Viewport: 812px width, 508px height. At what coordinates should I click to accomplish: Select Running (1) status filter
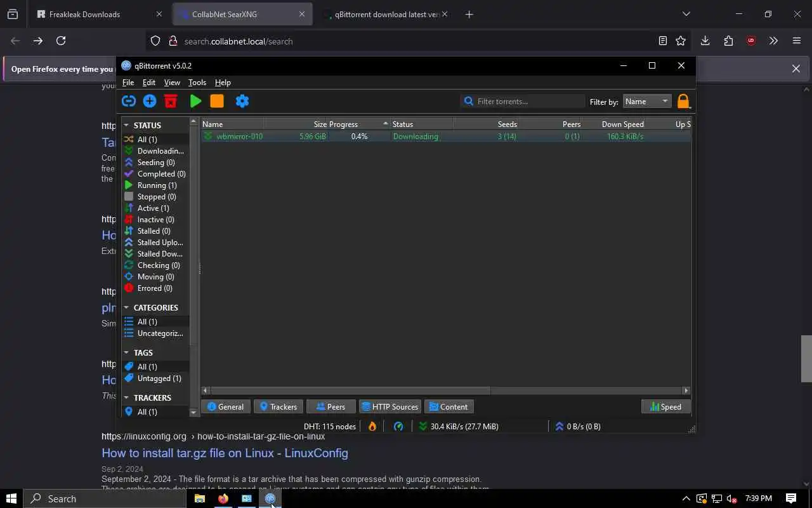pyautogui.click(x=155, y=185)
